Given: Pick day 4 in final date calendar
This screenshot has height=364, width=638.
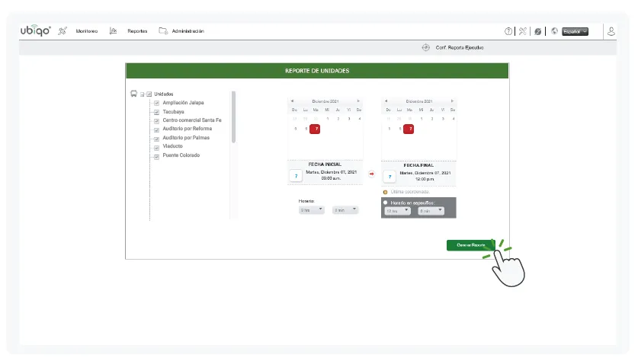Looking at the screenshot, I should pos(454,119).
